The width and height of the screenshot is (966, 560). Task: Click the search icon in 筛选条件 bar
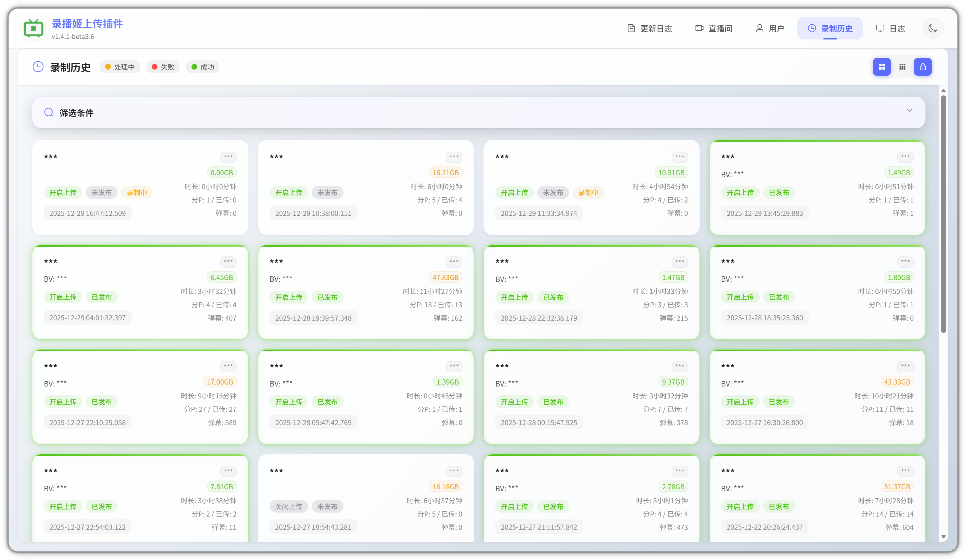tap(49, 112)
